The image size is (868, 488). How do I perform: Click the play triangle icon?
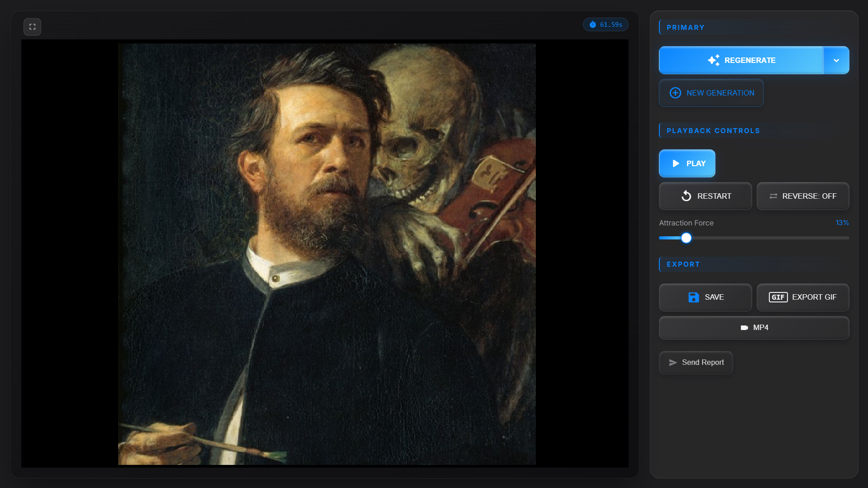pyautogui.click(x=676, y=163)
